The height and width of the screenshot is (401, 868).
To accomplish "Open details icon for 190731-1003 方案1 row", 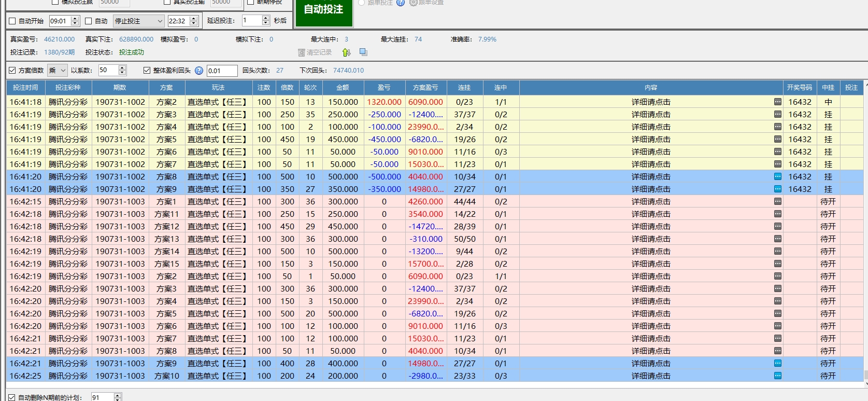I will [777, 201].
